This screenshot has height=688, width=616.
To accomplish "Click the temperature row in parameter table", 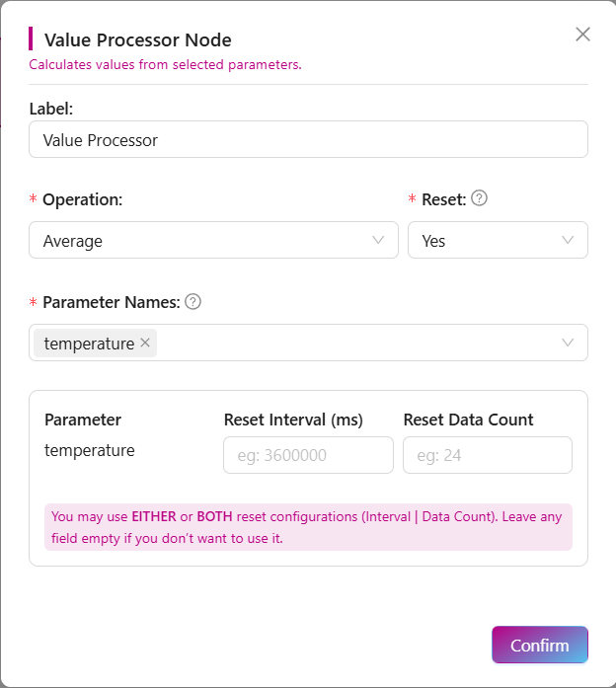I will pos(90,451).
